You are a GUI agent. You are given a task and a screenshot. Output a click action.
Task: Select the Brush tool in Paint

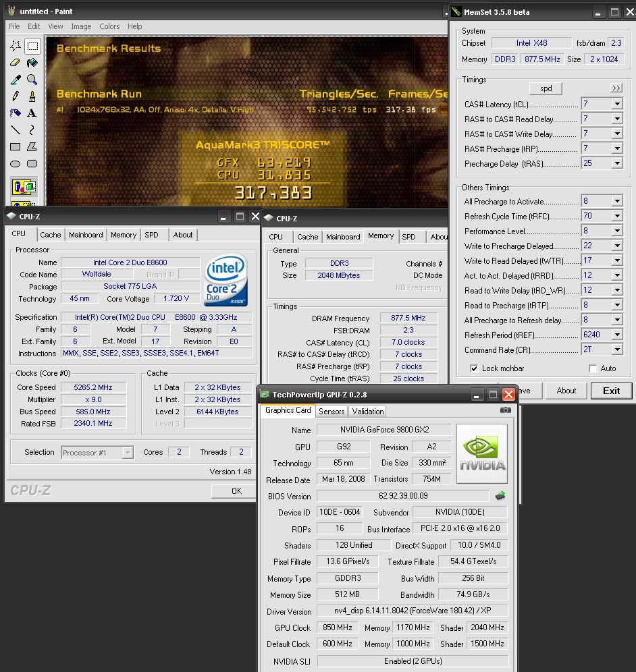[x=32, y=96]
